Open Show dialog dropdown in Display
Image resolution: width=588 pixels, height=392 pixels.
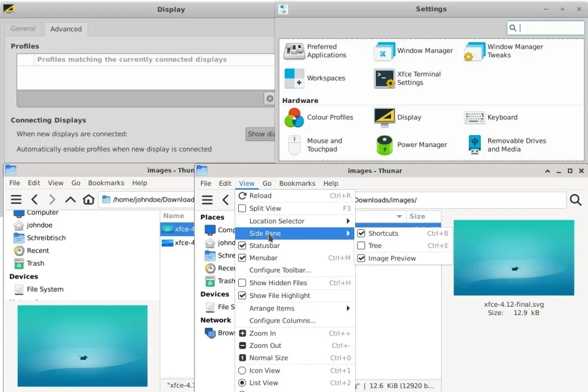(x=260, y=134)
